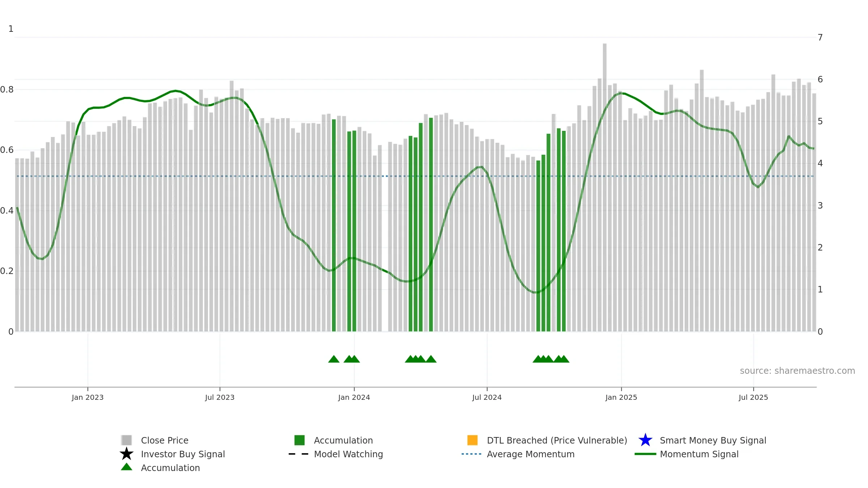Click the dotted Average Momentum legend icon

click(x=472, y=454)
